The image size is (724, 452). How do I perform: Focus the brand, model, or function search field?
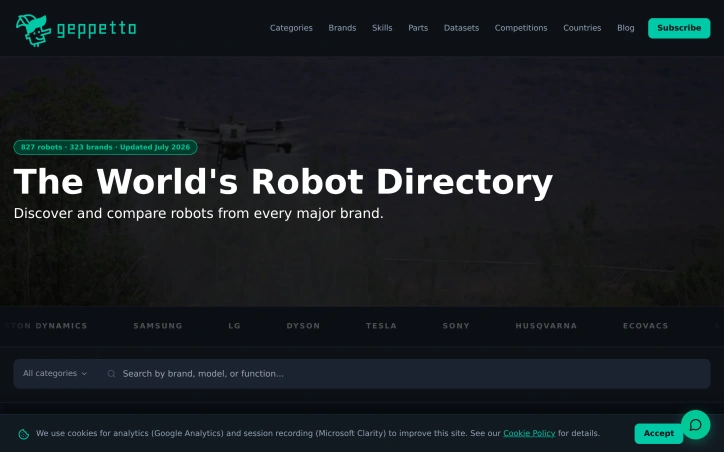coord(404,374)
